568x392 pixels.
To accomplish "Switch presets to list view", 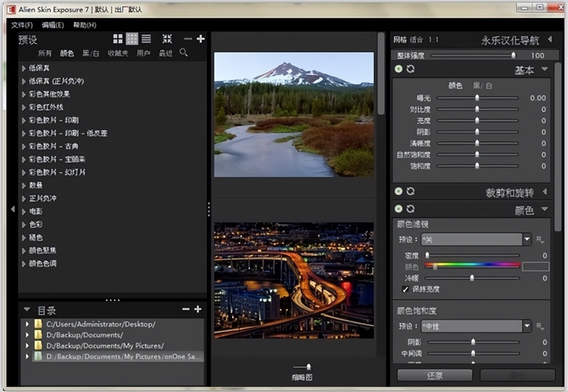I will point(146,39).
